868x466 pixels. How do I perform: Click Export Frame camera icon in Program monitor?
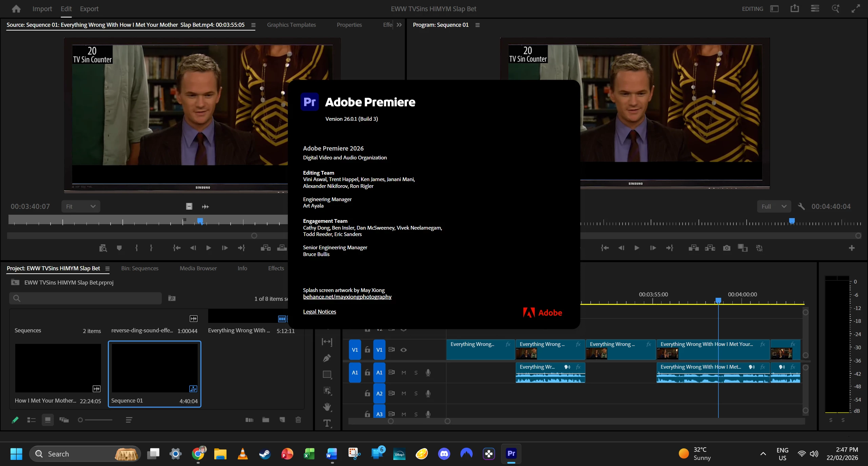pos(726,248)
